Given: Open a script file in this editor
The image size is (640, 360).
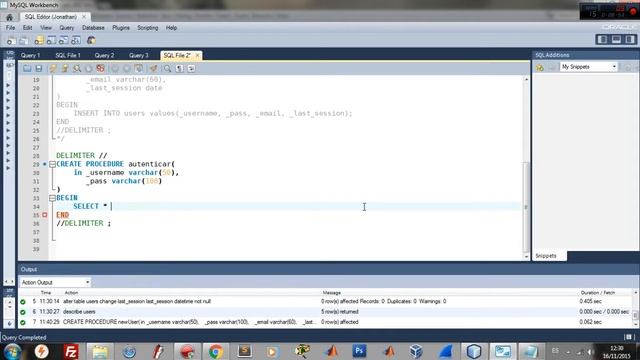Looking at the screenshot, I should click(27, 69).
